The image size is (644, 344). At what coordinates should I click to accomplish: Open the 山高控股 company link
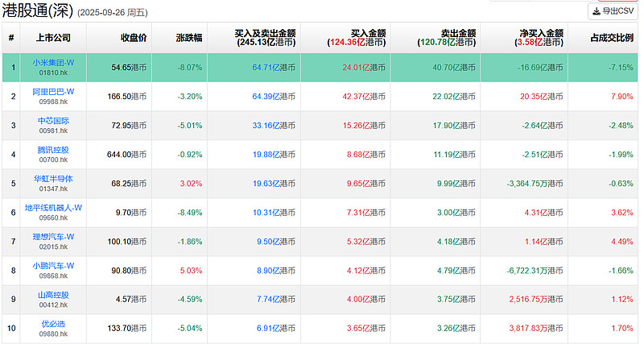pos(54,294)
